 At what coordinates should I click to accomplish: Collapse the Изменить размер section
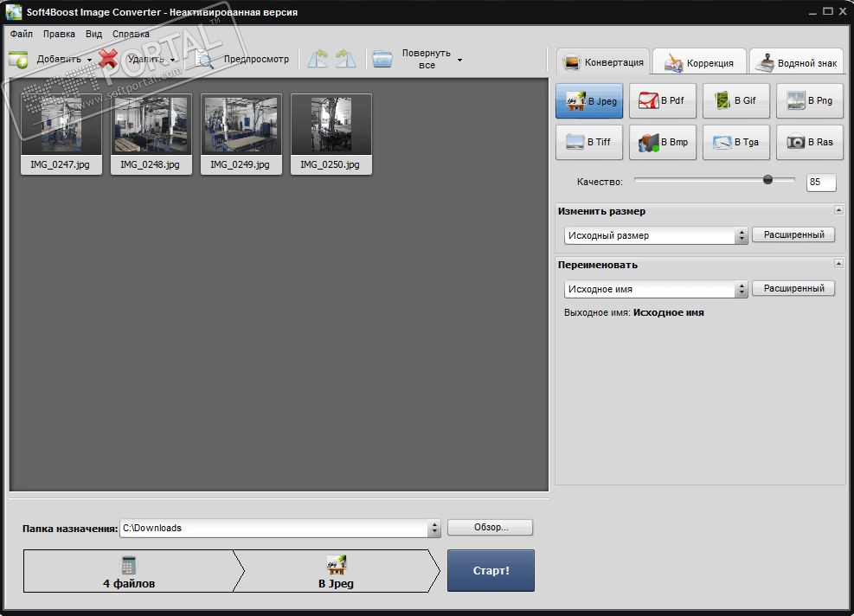point(838,210)
